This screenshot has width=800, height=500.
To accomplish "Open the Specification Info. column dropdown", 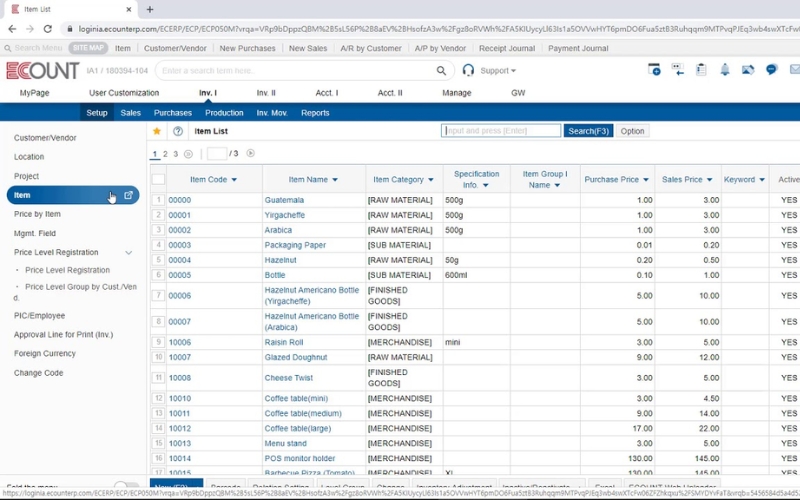I will pos(486,185).
